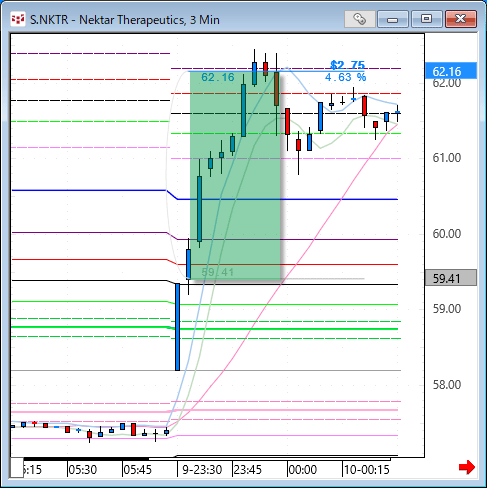Screen dimensions: 487x488
Task: Click the small square at bottom-left corner
Action: click(x=17, y=468)
